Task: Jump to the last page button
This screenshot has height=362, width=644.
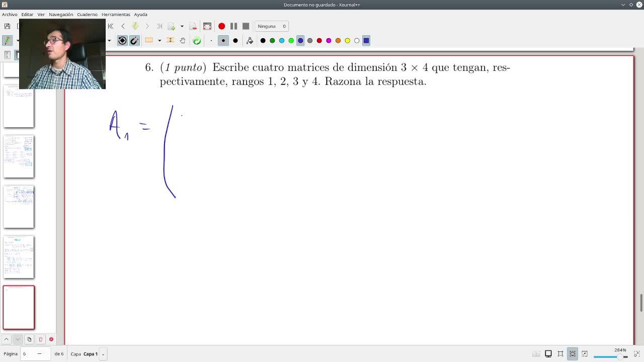Action: coord(159,26)
